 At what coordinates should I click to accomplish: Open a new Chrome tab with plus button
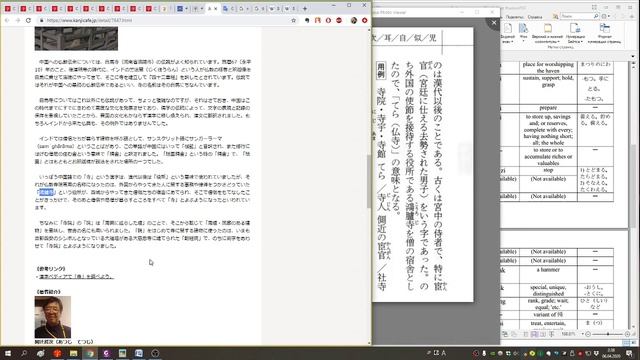[304, 9]
